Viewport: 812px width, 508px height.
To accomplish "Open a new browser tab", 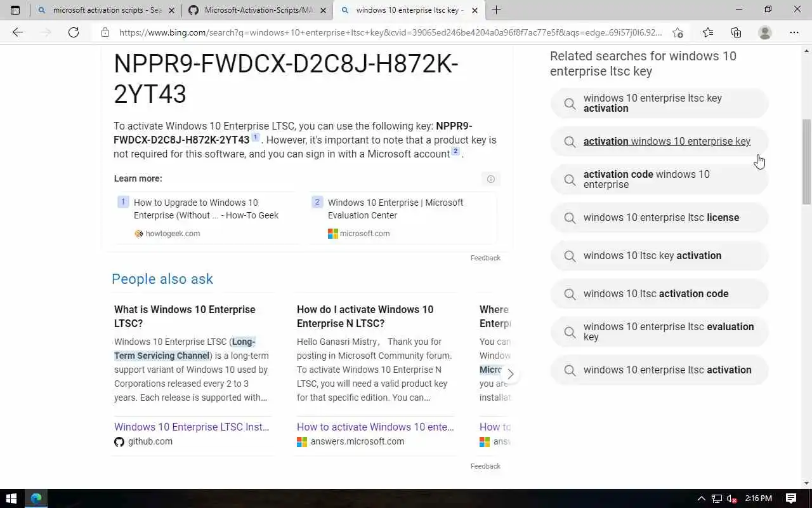I will (x=496, y=10).
